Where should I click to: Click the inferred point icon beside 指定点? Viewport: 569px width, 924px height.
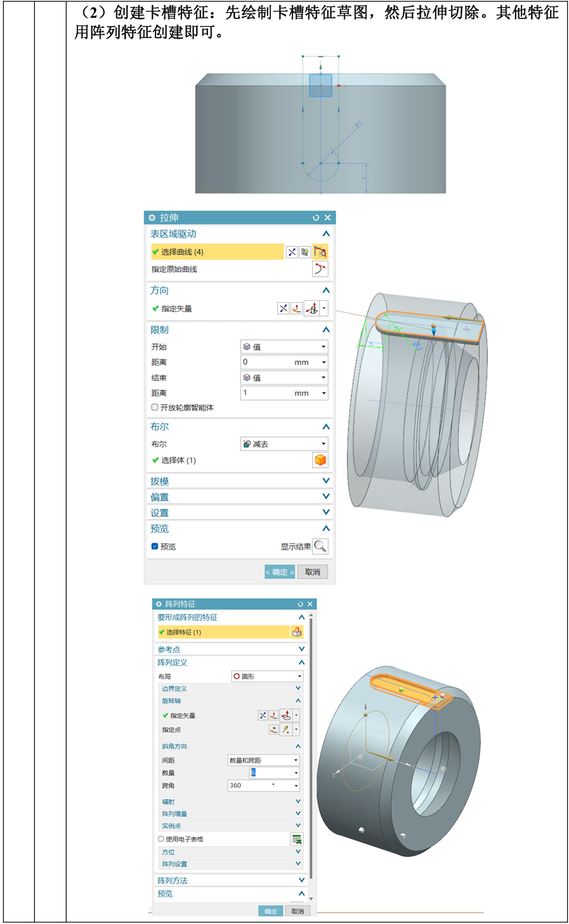(x=286, y=730)
